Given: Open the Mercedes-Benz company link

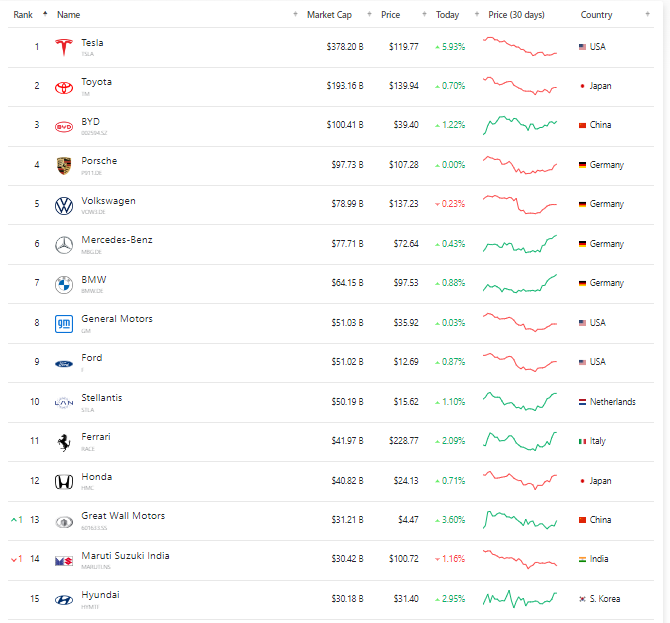Looking at the screenshot, I should [117, 240].
